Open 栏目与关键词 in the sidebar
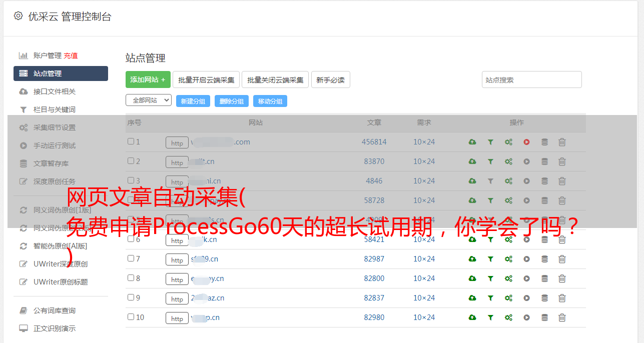Image resolution: width=644 pixels, height=343 pixels. tap(55, 109)
